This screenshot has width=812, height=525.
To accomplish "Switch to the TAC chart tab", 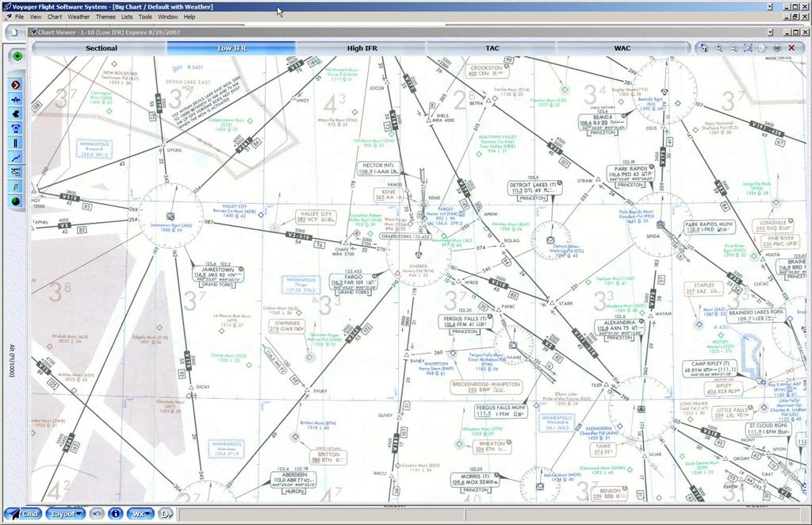I will 492,48.
